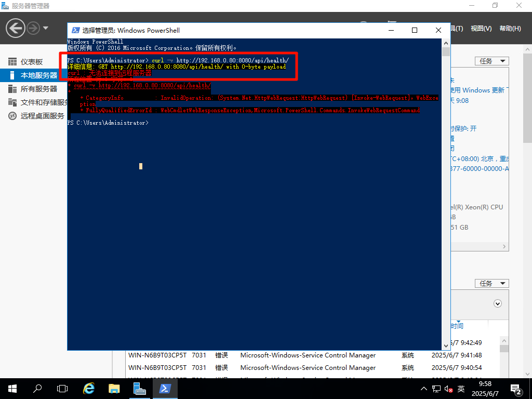Open File Explorer from the taskbar
Screen dimensions: 532x399
point(114,389)
